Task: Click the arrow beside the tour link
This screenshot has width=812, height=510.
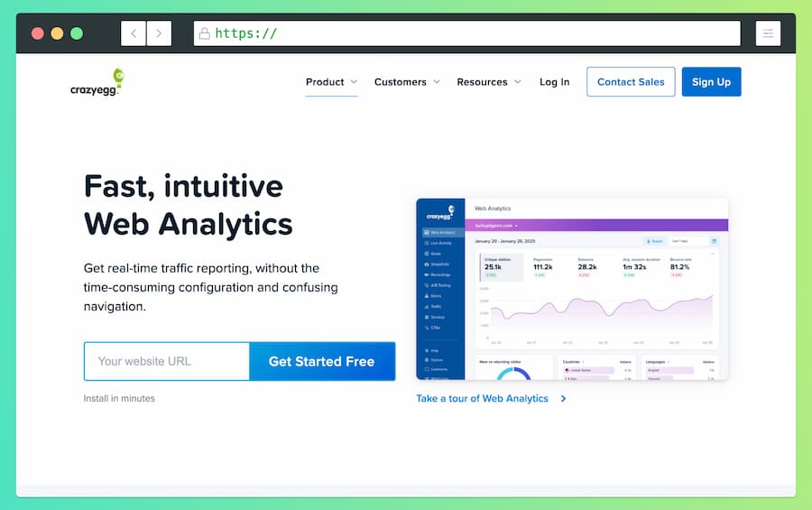Action: coord(564,398)
